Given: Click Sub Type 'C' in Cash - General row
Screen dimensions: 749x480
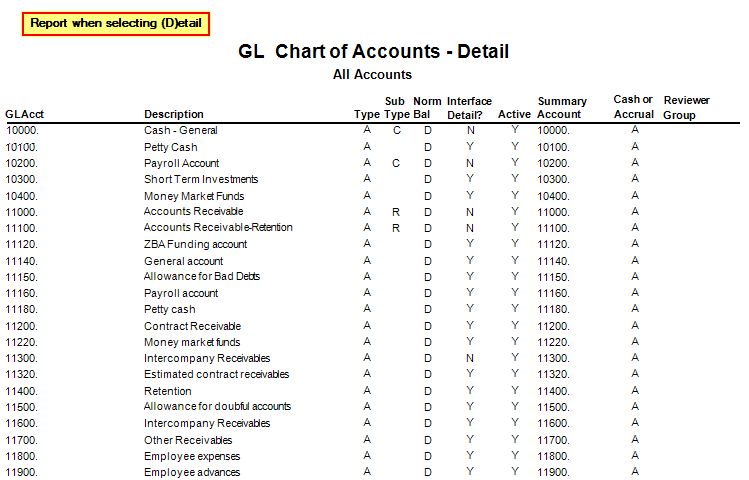Looking at the screenshot, I should point(396,130).
